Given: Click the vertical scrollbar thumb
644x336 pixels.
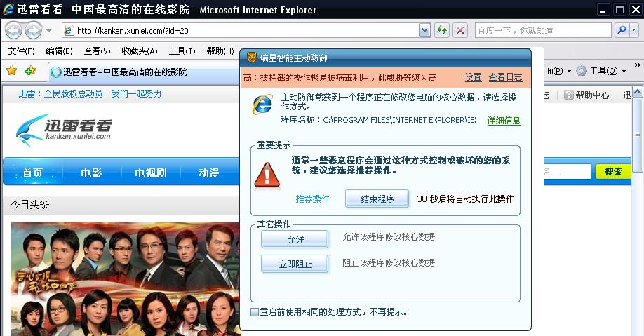Looking at the screenshot, I should pyautogui.click(x=638, y=135).
